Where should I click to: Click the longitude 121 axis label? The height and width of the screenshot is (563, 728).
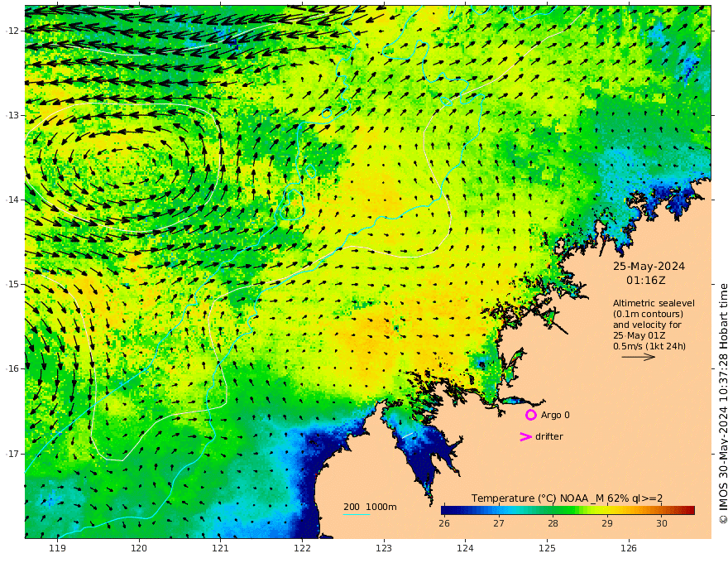(221, 549)
